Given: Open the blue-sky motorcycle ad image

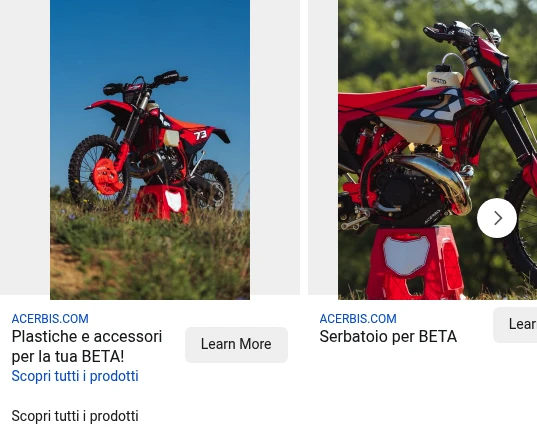Looking at the screenshot, I should 150,150.
